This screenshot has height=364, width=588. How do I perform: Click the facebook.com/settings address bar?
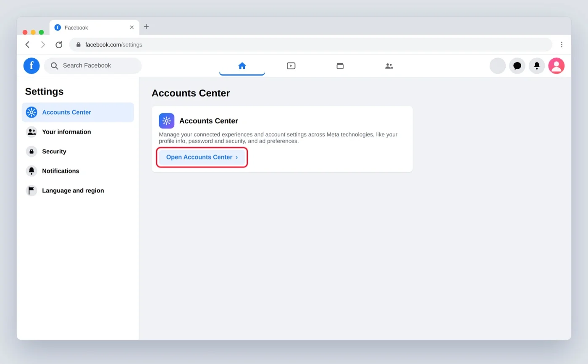tap(310, 45)
